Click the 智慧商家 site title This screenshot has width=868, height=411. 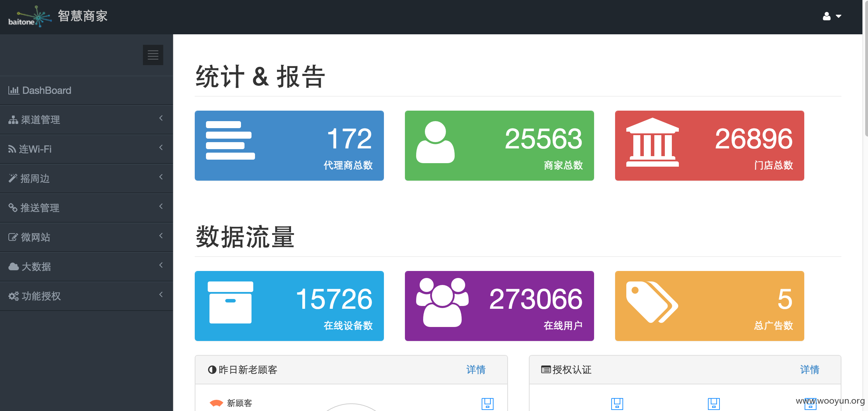(x=83, y=16)
